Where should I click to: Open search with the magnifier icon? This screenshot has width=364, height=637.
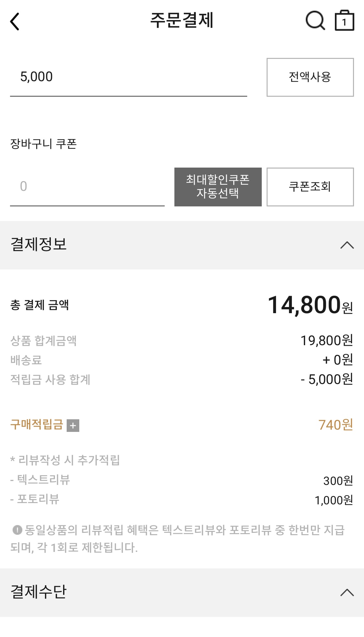[x=315, y=21]
